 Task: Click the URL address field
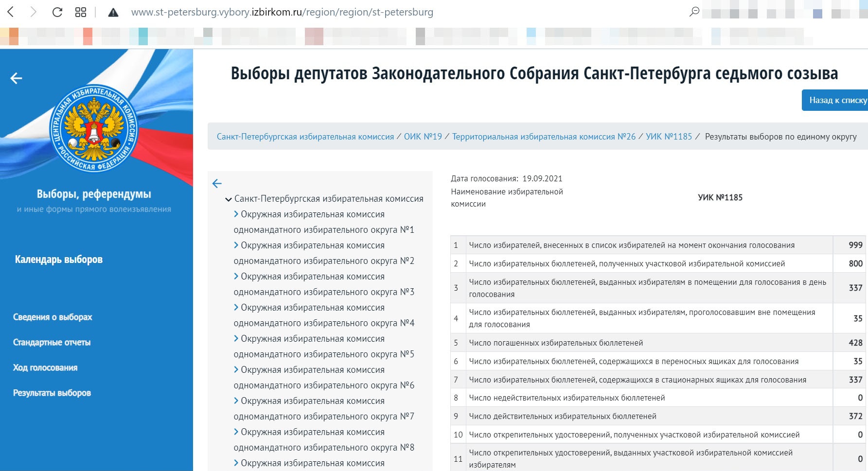click(x=282, y=12)
